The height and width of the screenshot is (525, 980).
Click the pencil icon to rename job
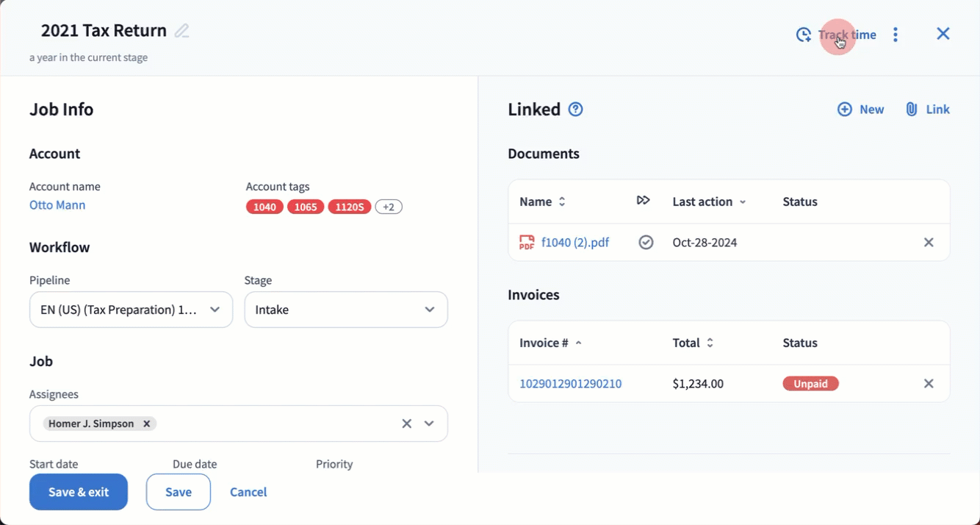click(x=181, y=31)
